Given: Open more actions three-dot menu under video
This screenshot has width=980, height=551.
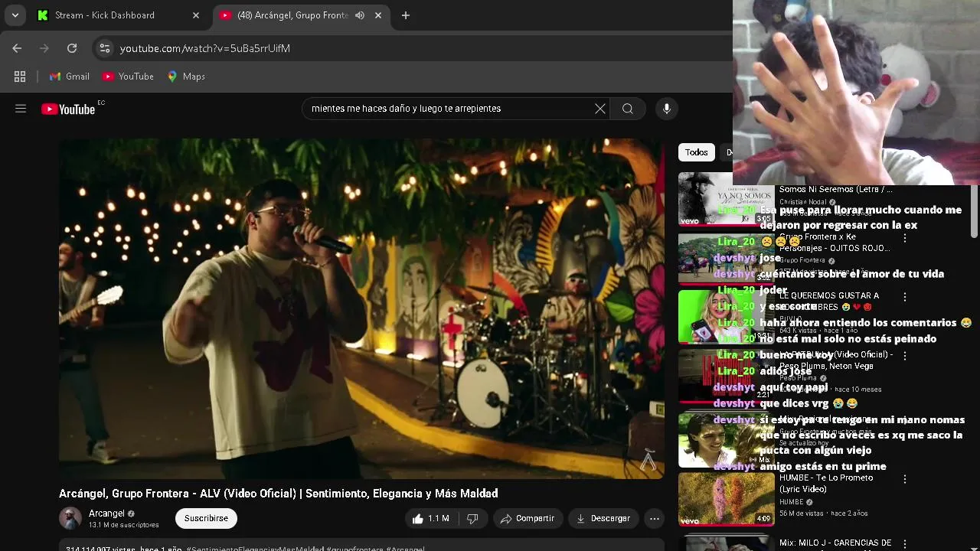Looking at the screenshot, I should click(655, 518).
